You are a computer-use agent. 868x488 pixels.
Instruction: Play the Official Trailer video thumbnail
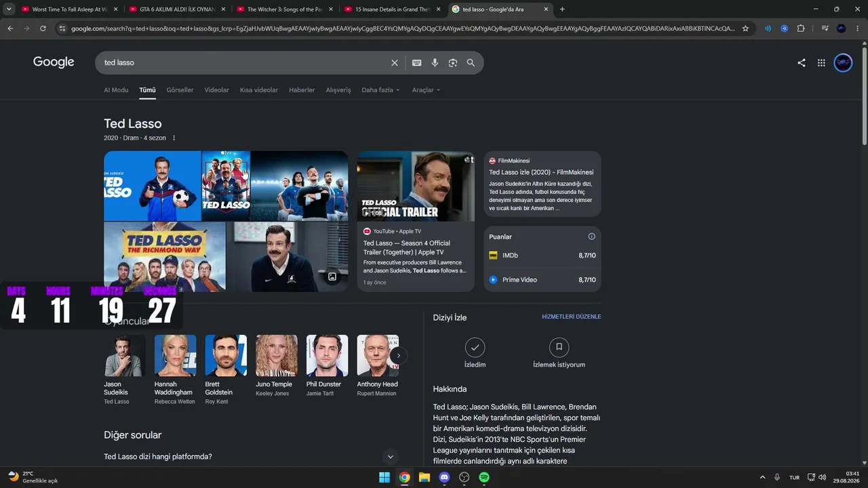click(416, 186)
